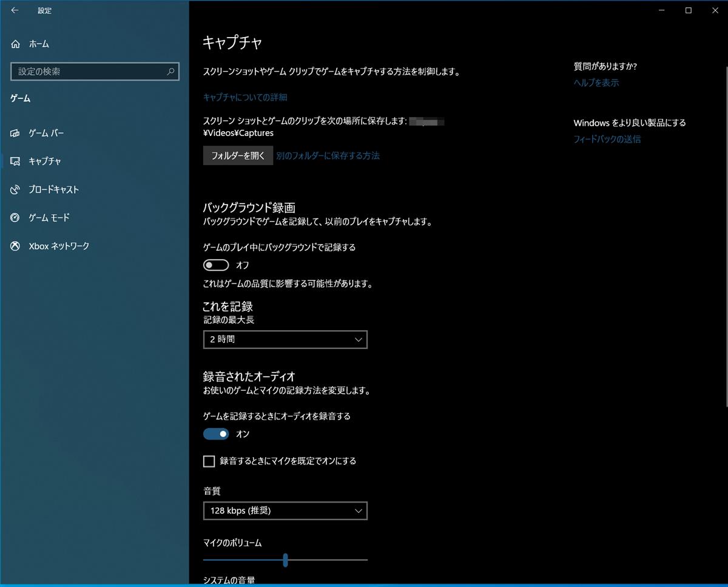Click the back arrow icon in title bar
Screen dimensions: 728x587
click(x=15, y=10)
